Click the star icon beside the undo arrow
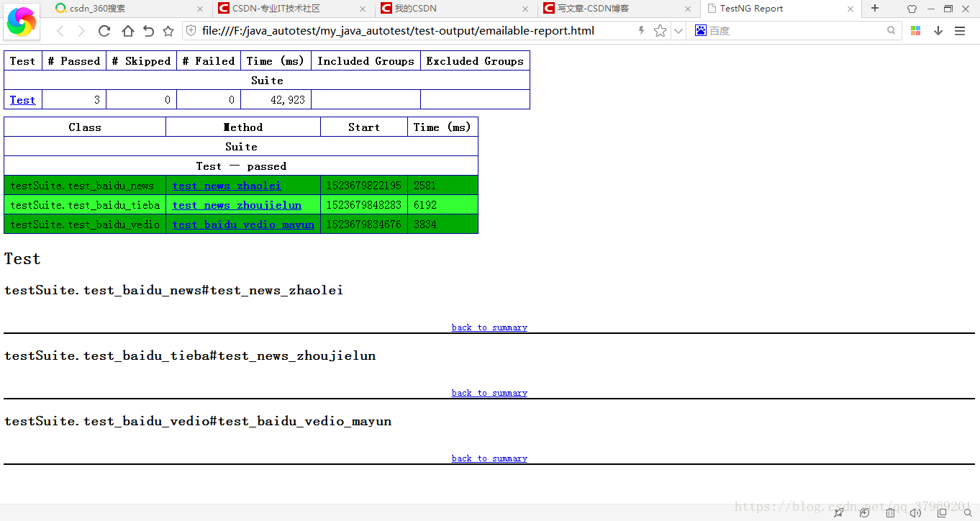 (168, 31)
